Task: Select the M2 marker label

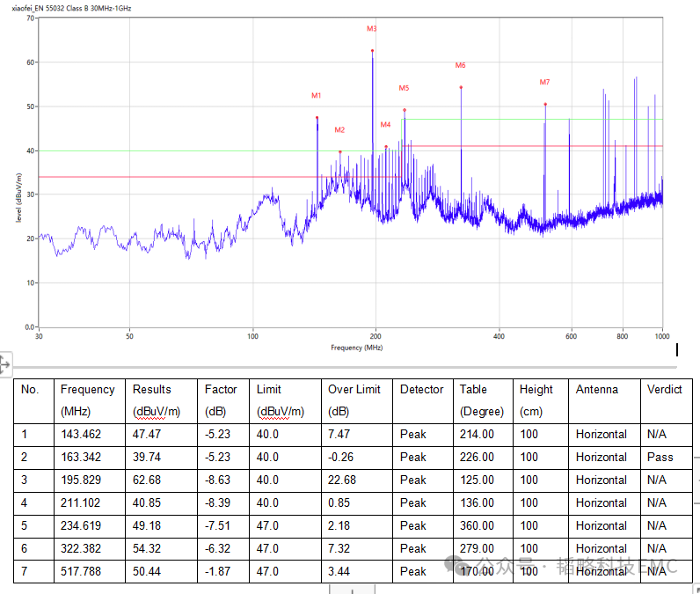Action: (x=339, y=130)
